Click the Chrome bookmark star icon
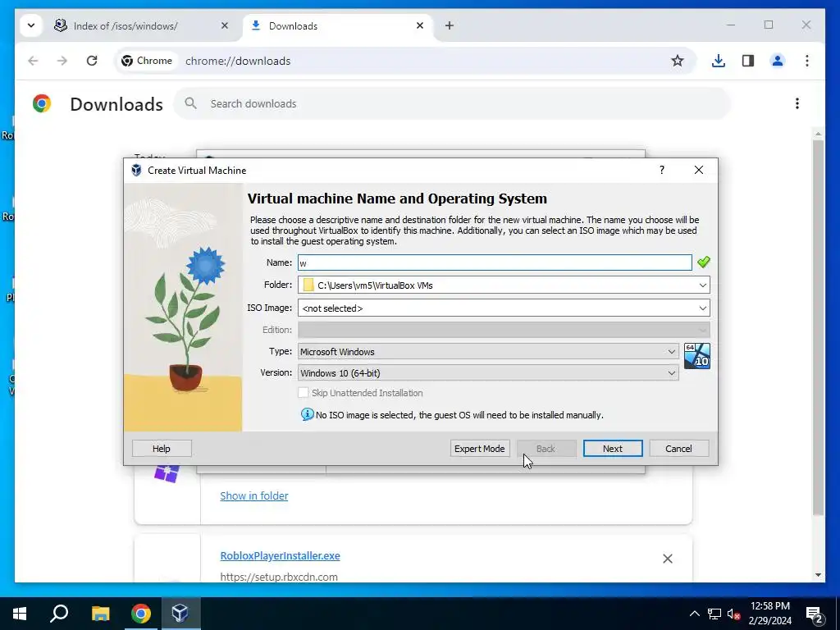This screenshot has width=840, height=630. pyautogui.click(x=677, y=61)
